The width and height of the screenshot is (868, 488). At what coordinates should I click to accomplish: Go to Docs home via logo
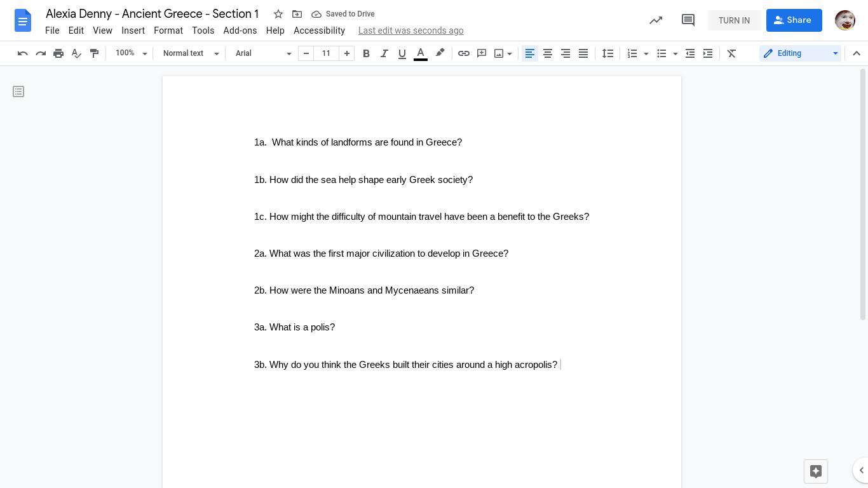pyautogui.click(x=23, y=20)
